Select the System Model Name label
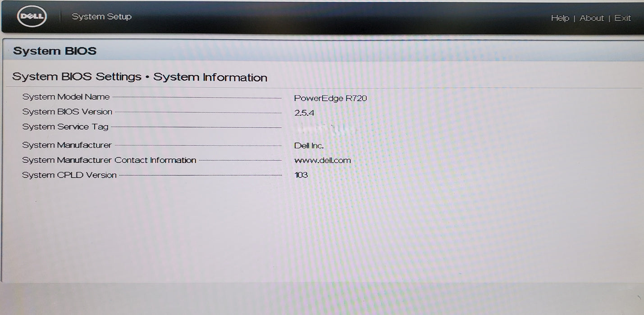The image size is (644, 315). point(66,97)
